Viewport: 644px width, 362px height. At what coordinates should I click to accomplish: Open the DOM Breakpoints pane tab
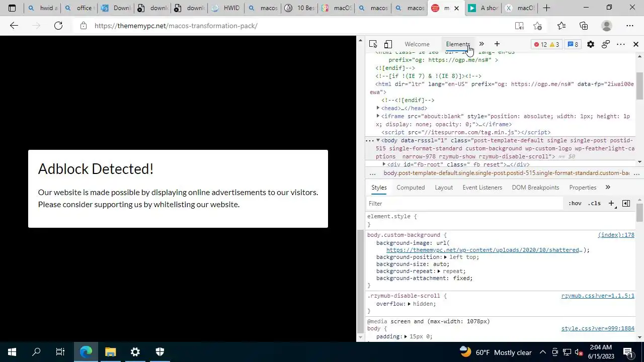(535, 188)
